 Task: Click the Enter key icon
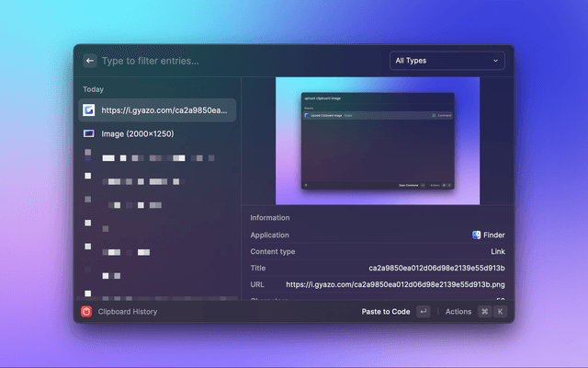423,312
